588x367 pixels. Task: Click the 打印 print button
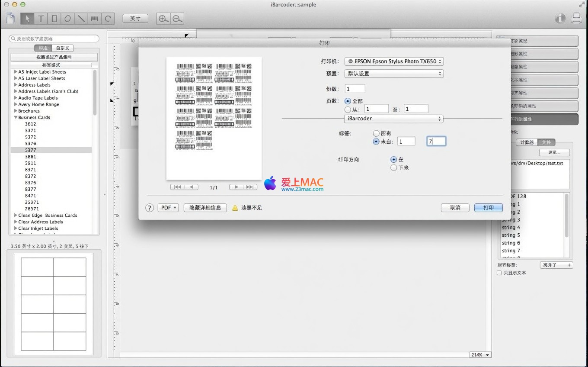(x=488, y=208)
